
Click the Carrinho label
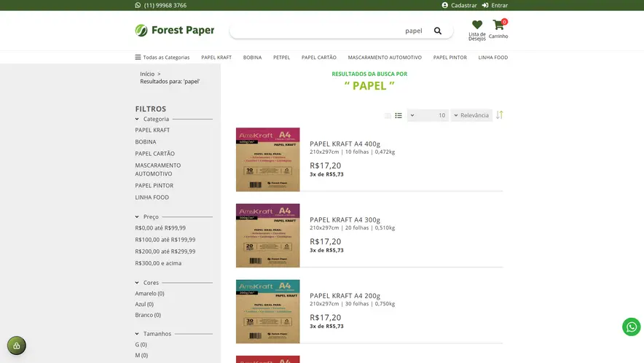pos(498,36)
